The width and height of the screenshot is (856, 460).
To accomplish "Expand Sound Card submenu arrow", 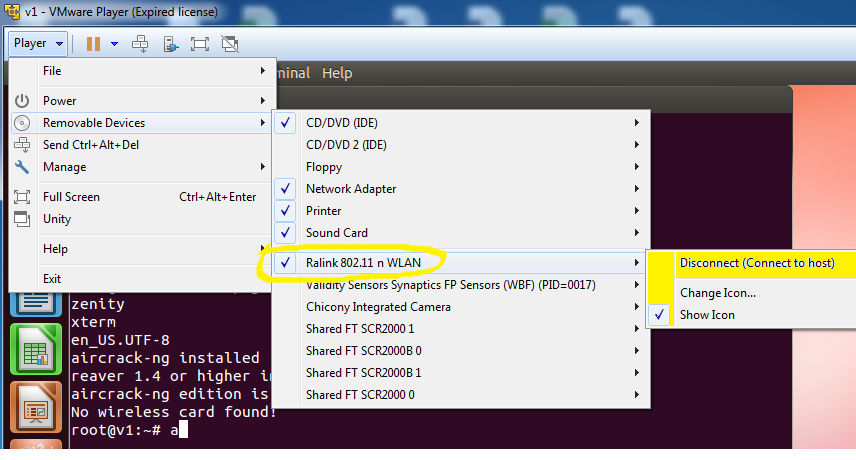I will (x=637, y=233).
